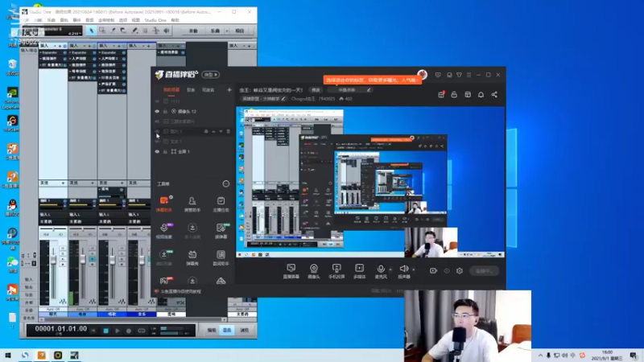Open broadcast settings gear icon
The height and width of the screenshot is (362, 644).
(x=460, y=271)
